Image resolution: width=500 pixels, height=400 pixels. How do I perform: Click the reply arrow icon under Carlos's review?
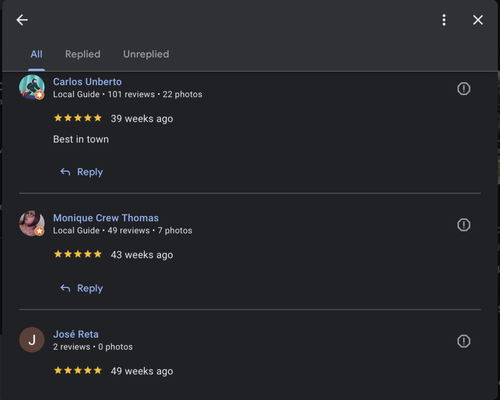point(65,172)
